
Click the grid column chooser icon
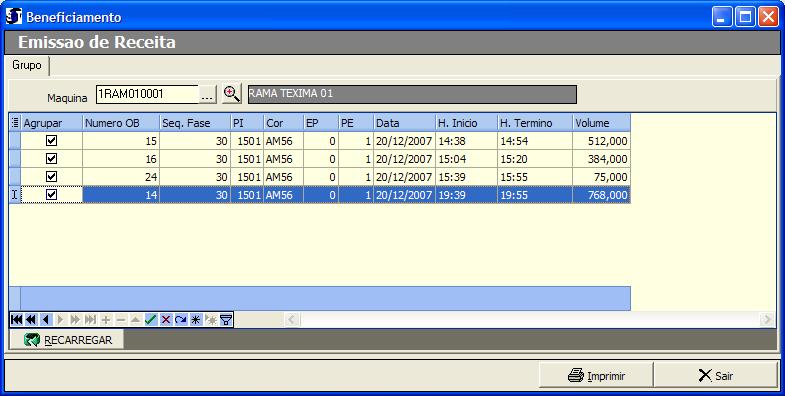(x=15, y=122)
